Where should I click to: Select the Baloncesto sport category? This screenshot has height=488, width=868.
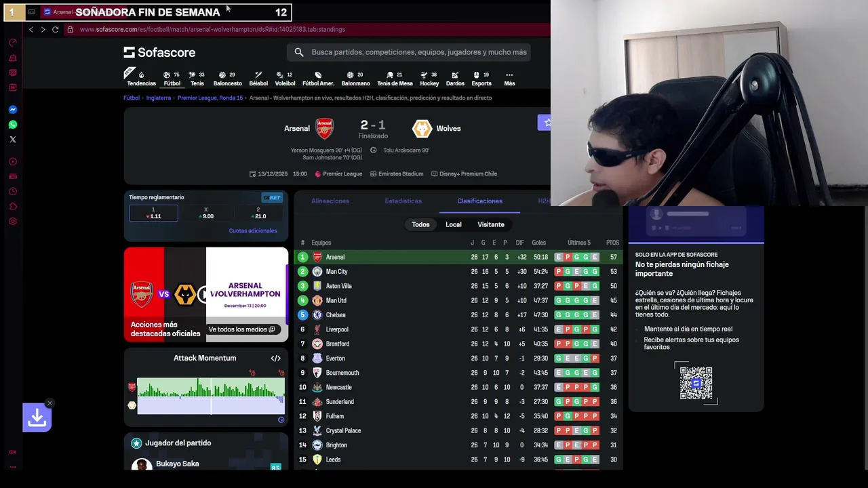[x=227, y=79]
